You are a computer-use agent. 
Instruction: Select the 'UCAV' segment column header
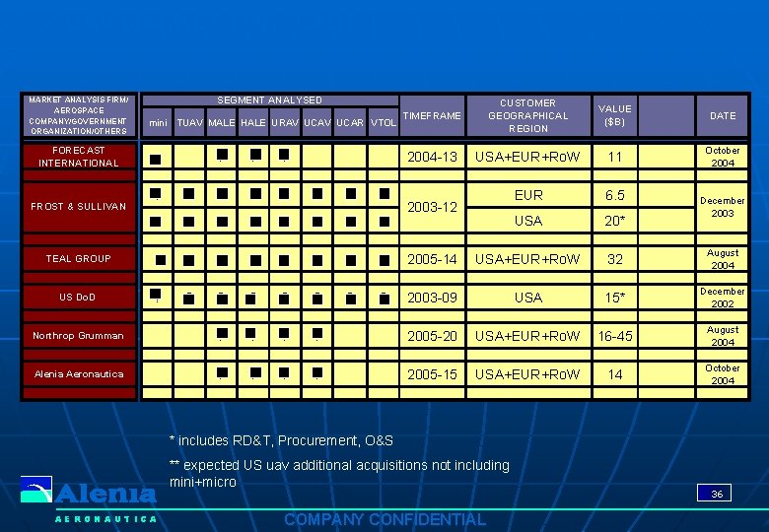[x=316, y=122]
